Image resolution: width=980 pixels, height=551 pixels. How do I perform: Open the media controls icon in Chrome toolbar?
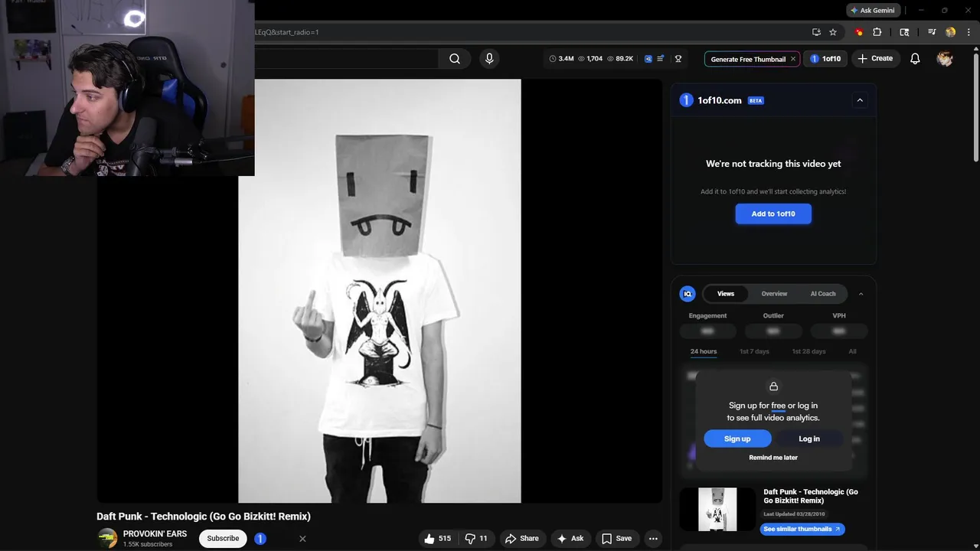point(932,32)
